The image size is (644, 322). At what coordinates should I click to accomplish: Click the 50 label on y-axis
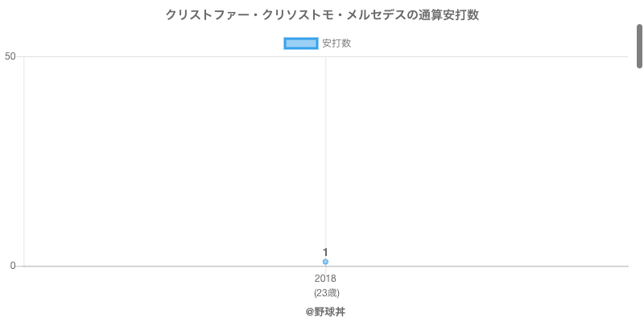(x=10, y=56)
